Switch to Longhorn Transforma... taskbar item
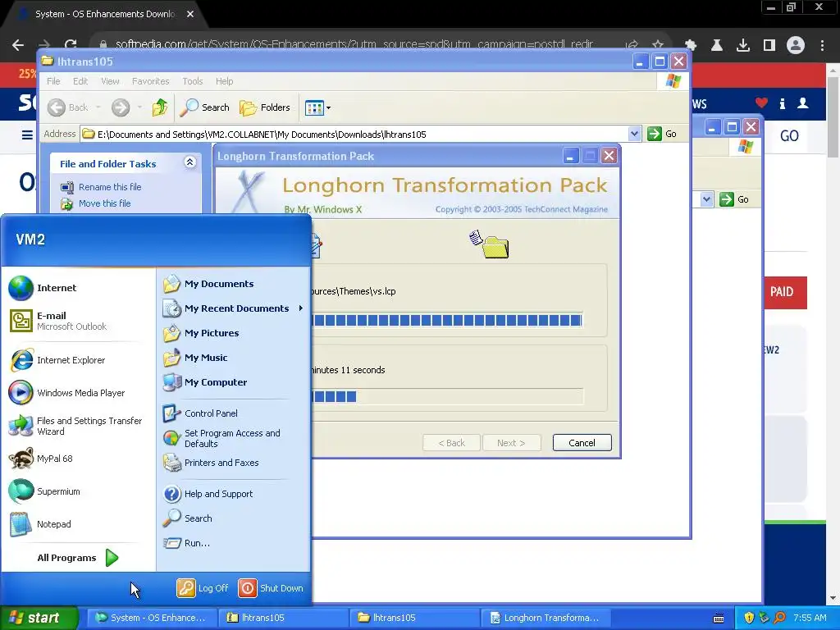This screenshot has width=840, height=630. 545,618
